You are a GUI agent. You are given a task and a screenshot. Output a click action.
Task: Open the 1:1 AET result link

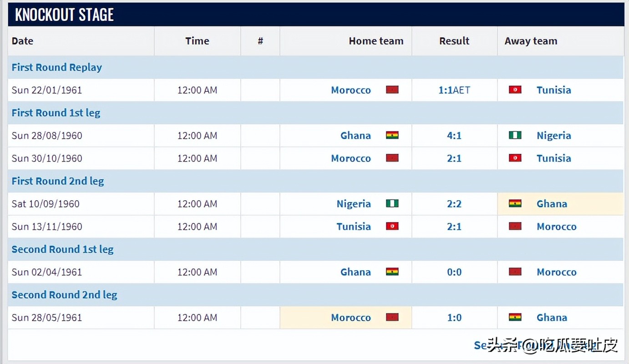click(454, 90)
